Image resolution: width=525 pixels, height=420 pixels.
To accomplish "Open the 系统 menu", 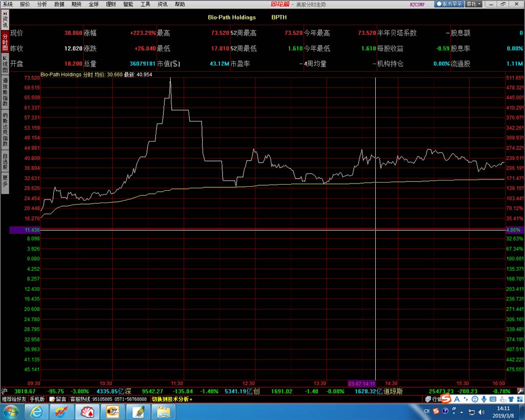I will pyautogui.click(x=8, y=4).
